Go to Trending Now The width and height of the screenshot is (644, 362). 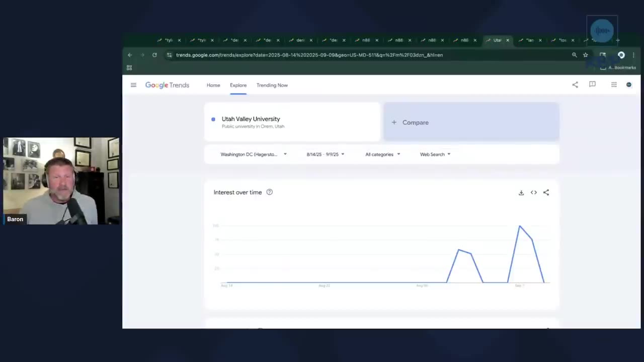pyautogui.click(x=272, y=85)
